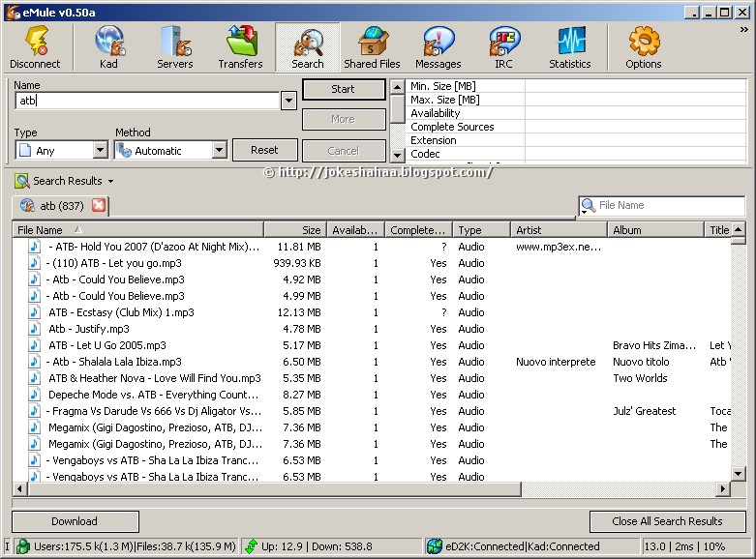Click filter list down arrow

pos(397,155)
